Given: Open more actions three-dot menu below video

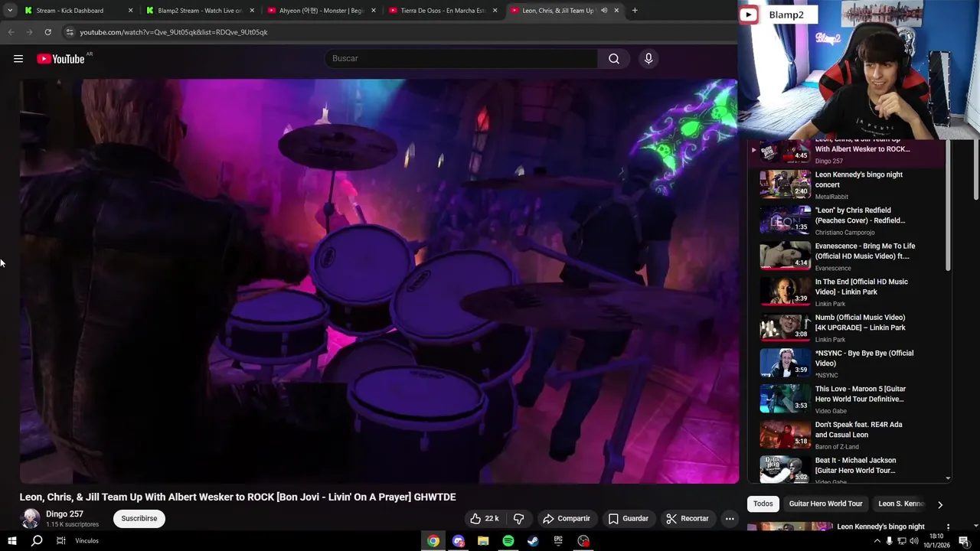Looking at the screenshot, I should coord(730,519).
